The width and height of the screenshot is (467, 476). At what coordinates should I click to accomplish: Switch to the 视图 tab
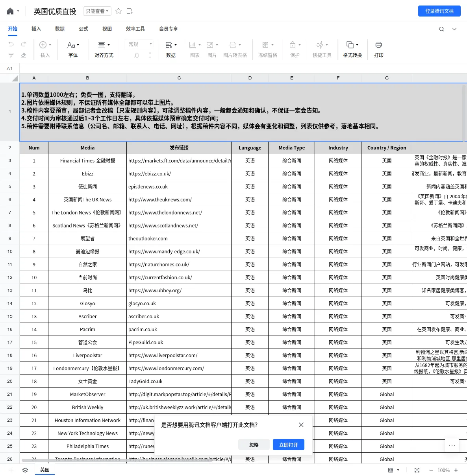[107, 29]
